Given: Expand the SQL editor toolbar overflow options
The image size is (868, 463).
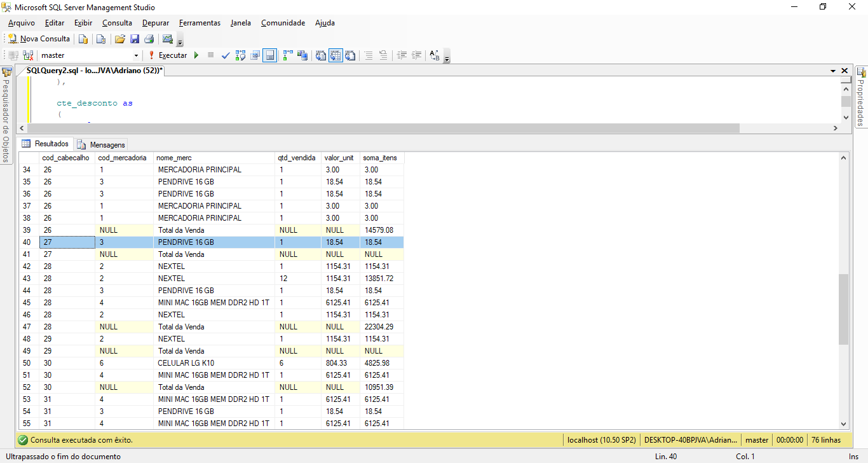Looking at the screenshot, I should tap(447, 59).
